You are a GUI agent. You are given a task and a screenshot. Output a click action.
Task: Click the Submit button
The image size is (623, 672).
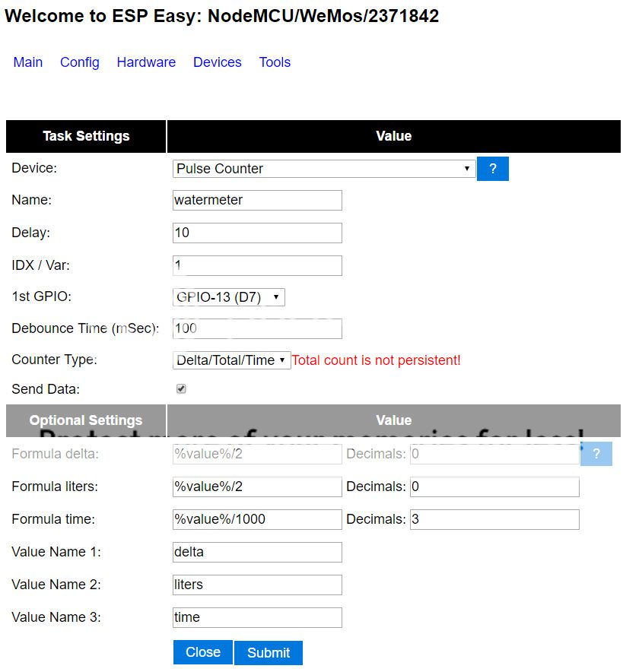tap(269, 653)
